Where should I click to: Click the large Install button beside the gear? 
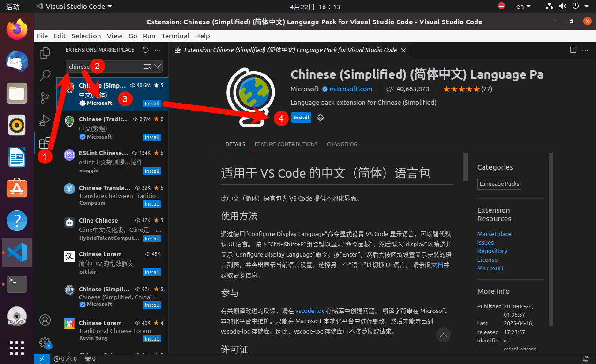click(302, 118)
